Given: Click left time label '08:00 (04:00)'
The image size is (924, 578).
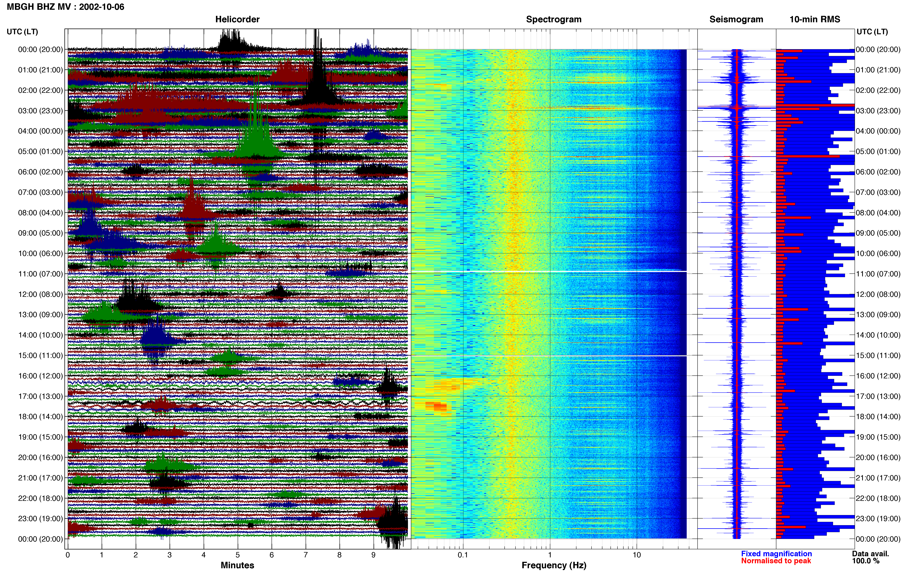Looking at the screenshot, I should pos(41,212).
